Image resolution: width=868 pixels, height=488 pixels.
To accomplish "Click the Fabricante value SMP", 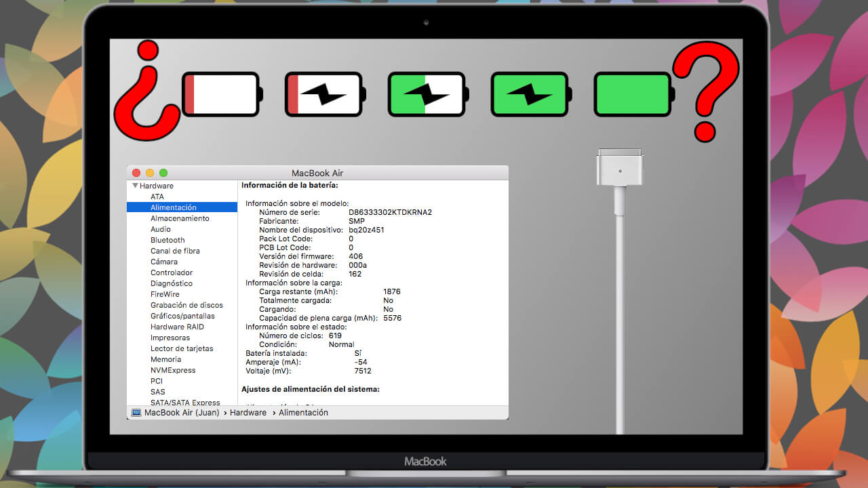I will point(356,221).
